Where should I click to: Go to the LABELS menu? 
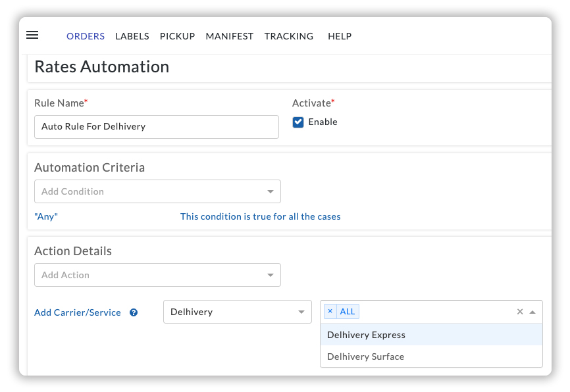(x=132, y=36)
